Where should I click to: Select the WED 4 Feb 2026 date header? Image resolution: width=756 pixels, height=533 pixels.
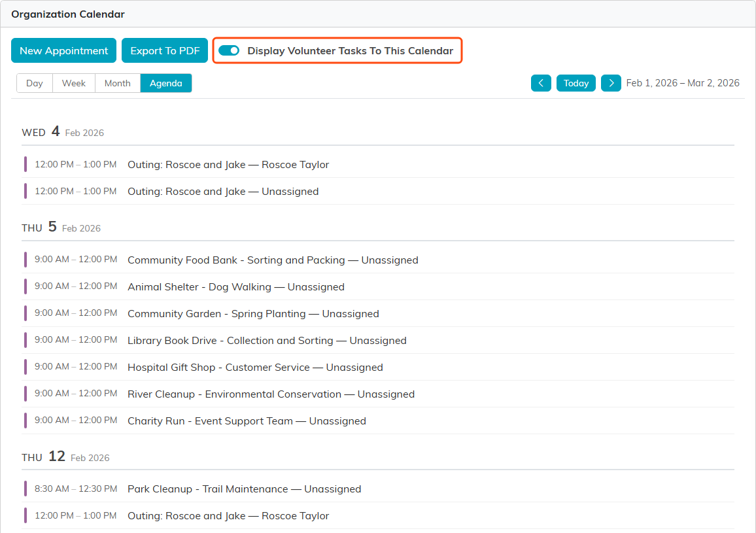click(63, 131)
